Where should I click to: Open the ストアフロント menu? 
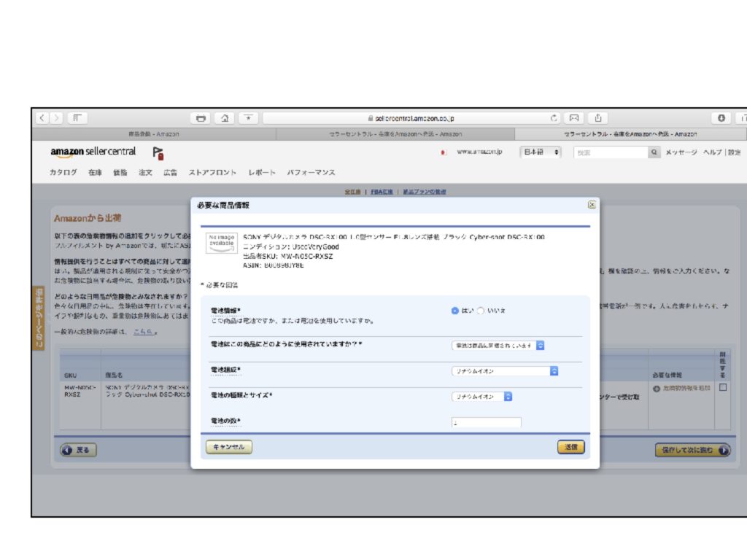click(212, 172)
